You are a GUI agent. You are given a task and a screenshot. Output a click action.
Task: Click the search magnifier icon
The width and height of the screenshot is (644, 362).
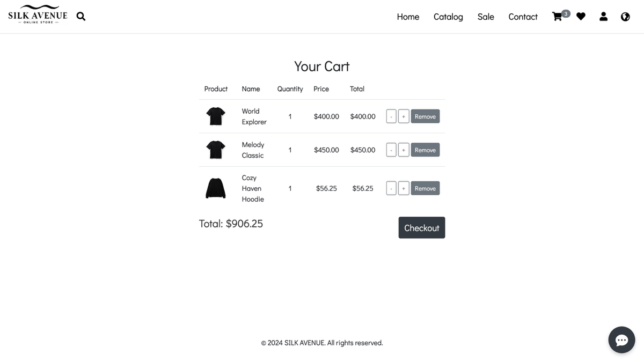coord(81,16)
